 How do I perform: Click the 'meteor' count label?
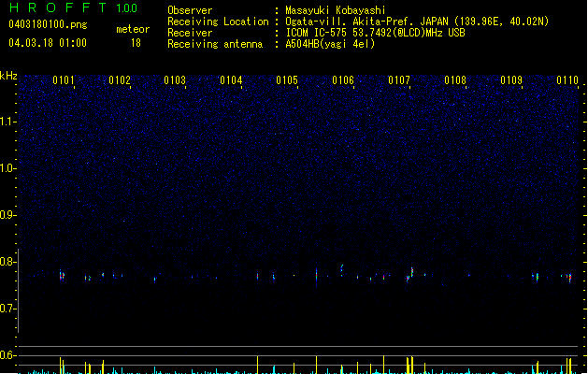(x=133, y=29)
